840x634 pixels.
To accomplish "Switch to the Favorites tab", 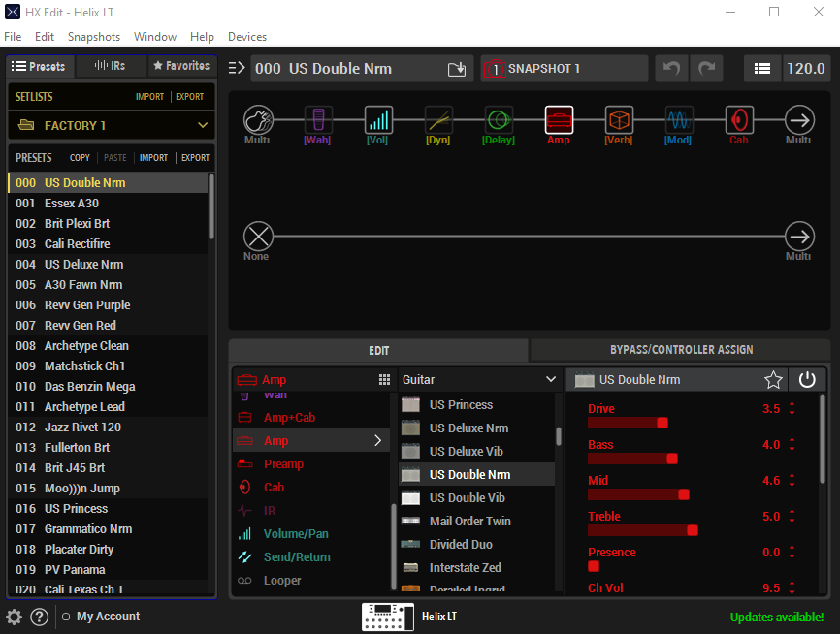I will pos(181,66).
